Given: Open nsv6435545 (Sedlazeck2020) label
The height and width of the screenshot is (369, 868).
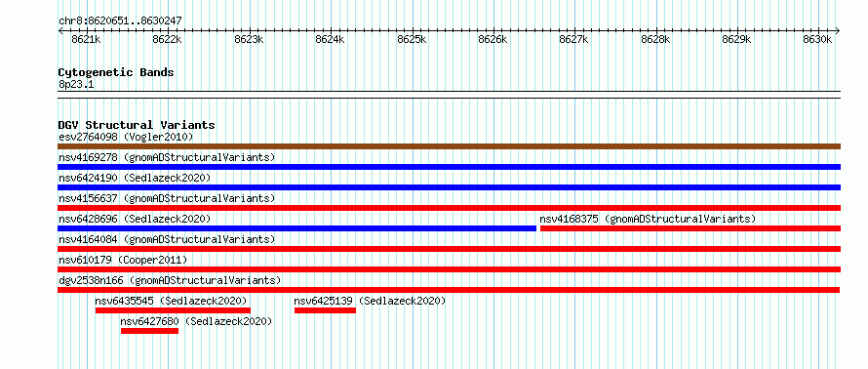Looking at the screenshot, I should 171,301.
